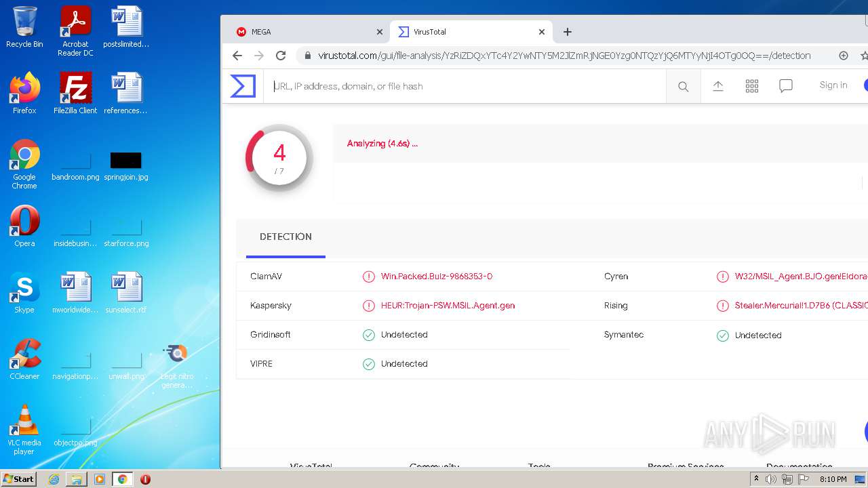Open the Recycle Bin desktop icon
The height and width of the screenshot is (488, 868).
click(24, 27)
